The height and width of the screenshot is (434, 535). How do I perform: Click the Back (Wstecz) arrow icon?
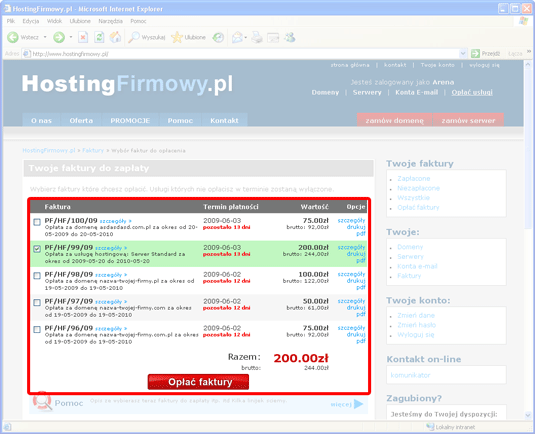[x=13, y=37]
